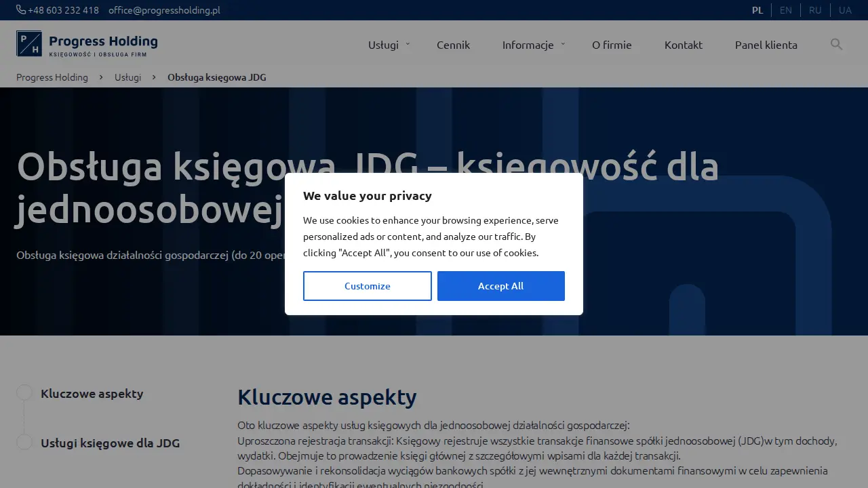Image resolution: width=868 pixels, height=488 pixels.
Task: Open the Cennik menu item
Action: [453, 45]
